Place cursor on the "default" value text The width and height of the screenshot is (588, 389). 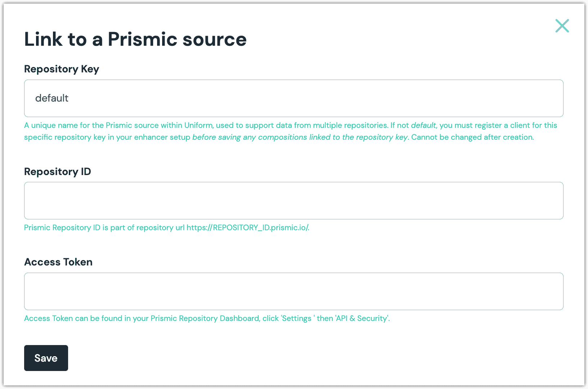click(x=52, y=98)
